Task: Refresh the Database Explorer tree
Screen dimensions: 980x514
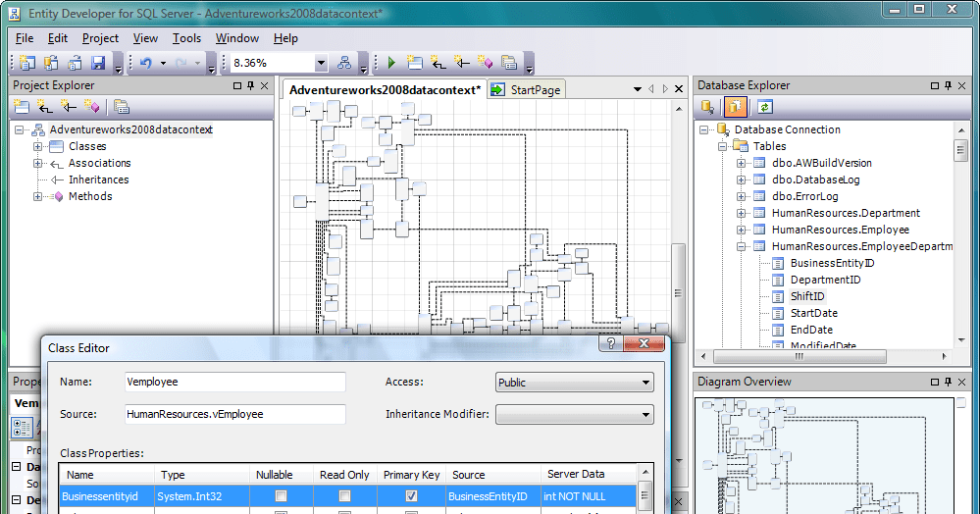Action: [764, 107]
